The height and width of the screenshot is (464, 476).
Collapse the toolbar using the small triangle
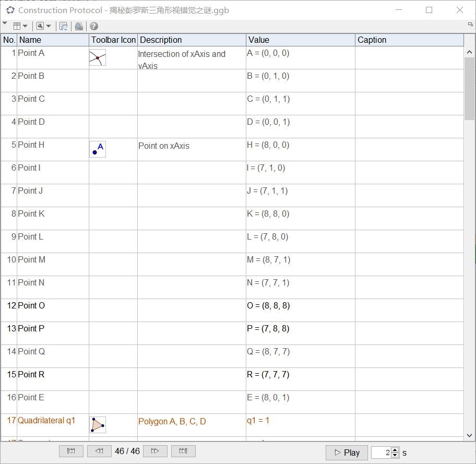pyautogui.click(x=5, y=23)
